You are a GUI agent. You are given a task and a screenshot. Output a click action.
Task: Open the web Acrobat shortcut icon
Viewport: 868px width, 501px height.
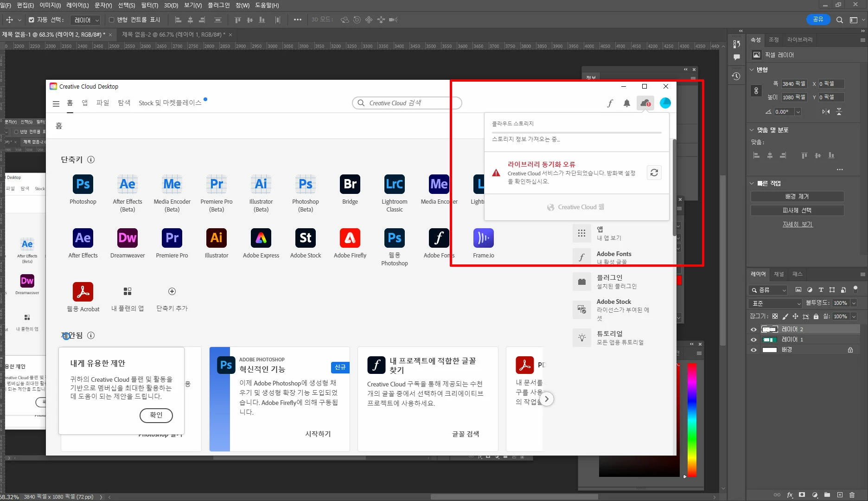(83, 292)
